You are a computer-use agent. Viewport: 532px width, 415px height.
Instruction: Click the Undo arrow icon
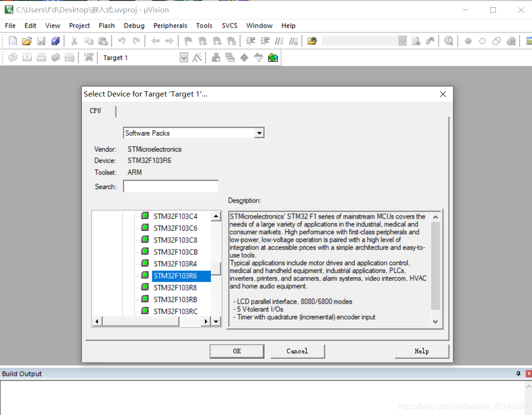pos(122,41)
